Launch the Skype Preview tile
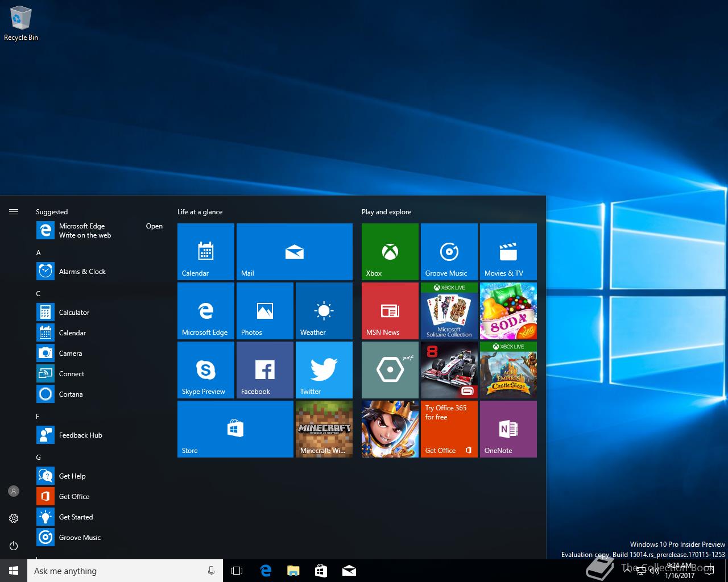The height and width of the screenshot is (582, 728). click(206, 370)
